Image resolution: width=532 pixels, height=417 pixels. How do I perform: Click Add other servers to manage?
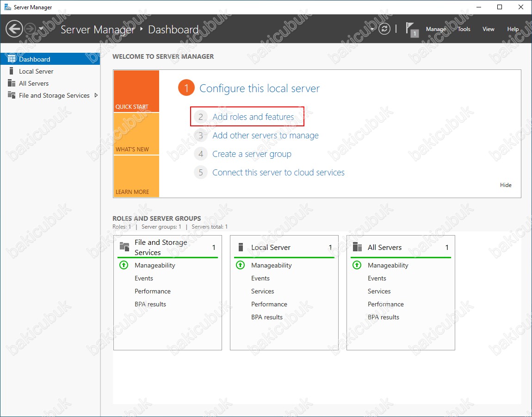point(266,136)
